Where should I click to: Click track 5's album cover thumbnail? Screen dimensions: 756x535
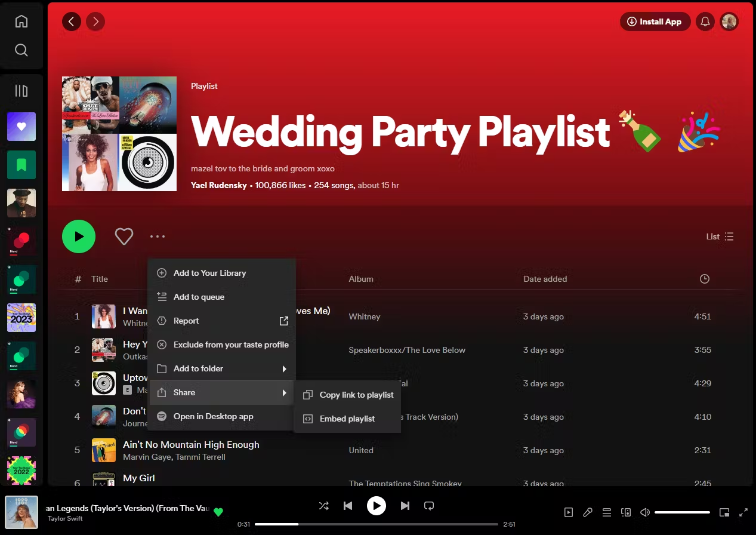104,450
